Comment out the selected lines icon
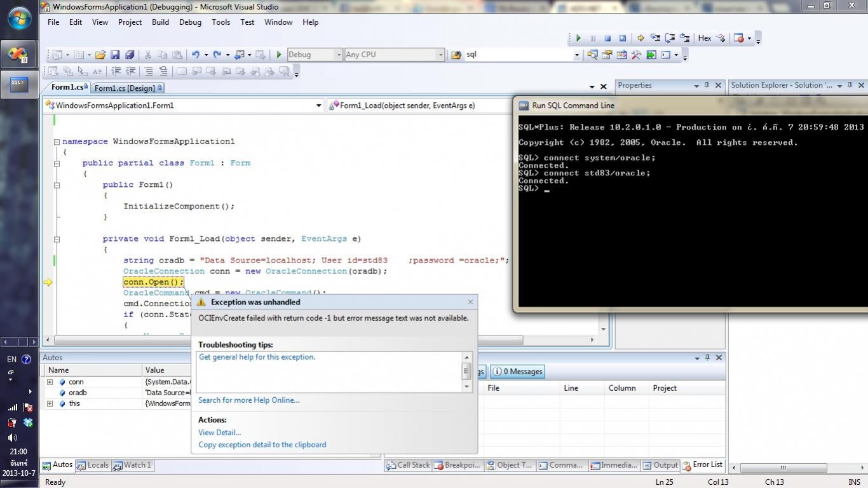The image size is (868, 488). 148,71
